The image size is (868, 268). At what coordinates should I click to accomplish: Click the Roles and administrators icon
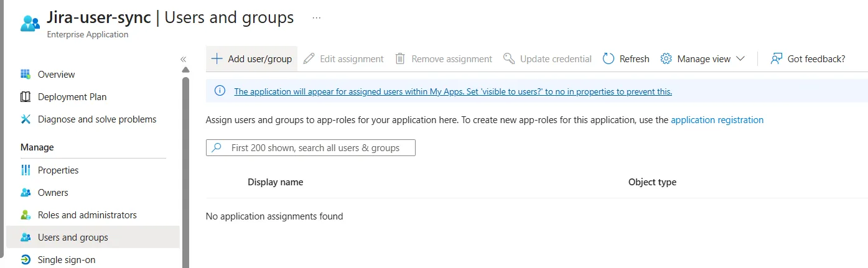(x=26, y=215)
